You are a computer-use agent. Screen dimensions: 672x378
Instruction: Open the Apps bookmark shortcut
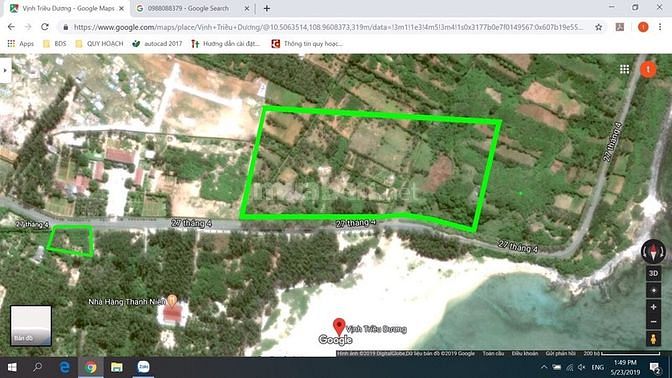[21, 43]
